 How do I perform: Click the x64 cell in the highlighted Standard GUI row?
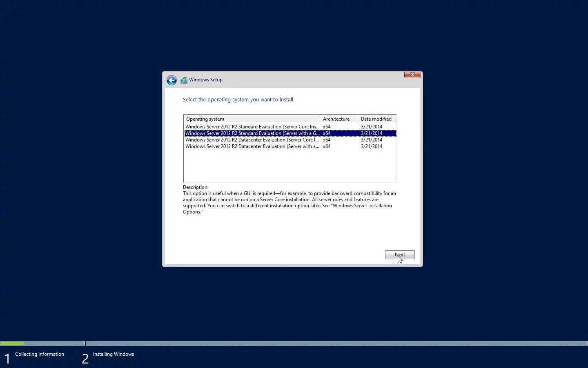point(327,133)
